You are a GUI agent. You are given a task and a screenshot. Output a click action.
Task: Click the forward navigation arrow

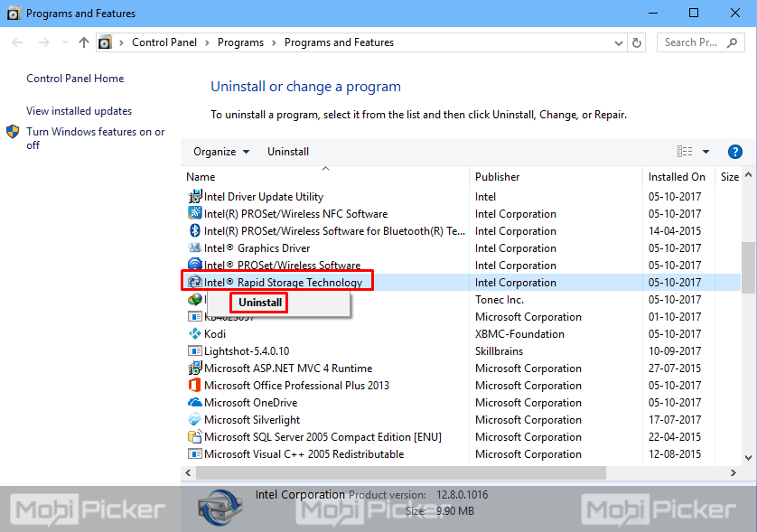[x=44, y=42]
